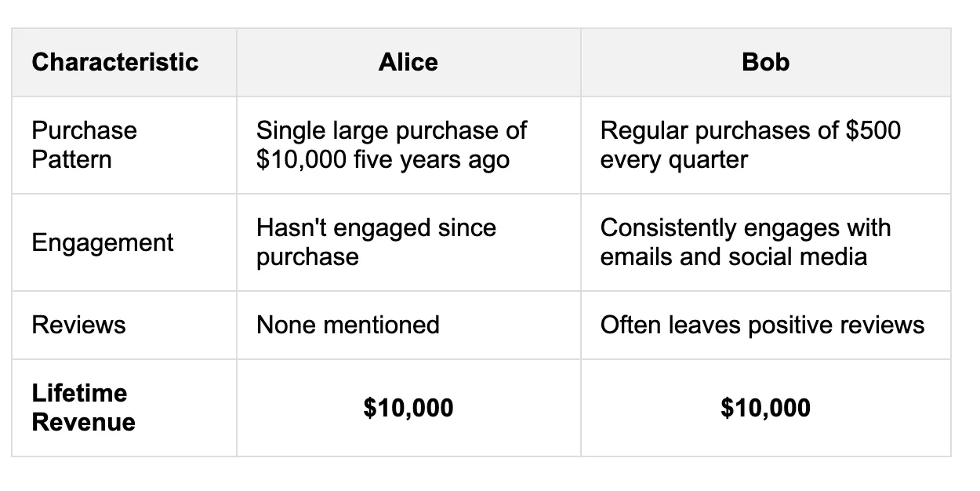Click the Characteristic column header
This screenshot has height=491, width=980.
(115, 62)
